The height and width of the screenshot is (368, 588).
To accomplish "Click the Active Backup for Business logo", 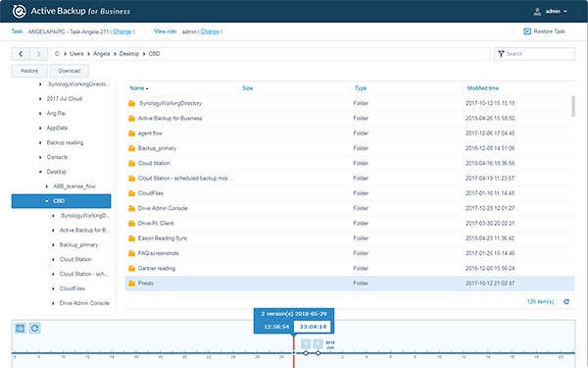I will pyautogui.click(x=20, y=11).
